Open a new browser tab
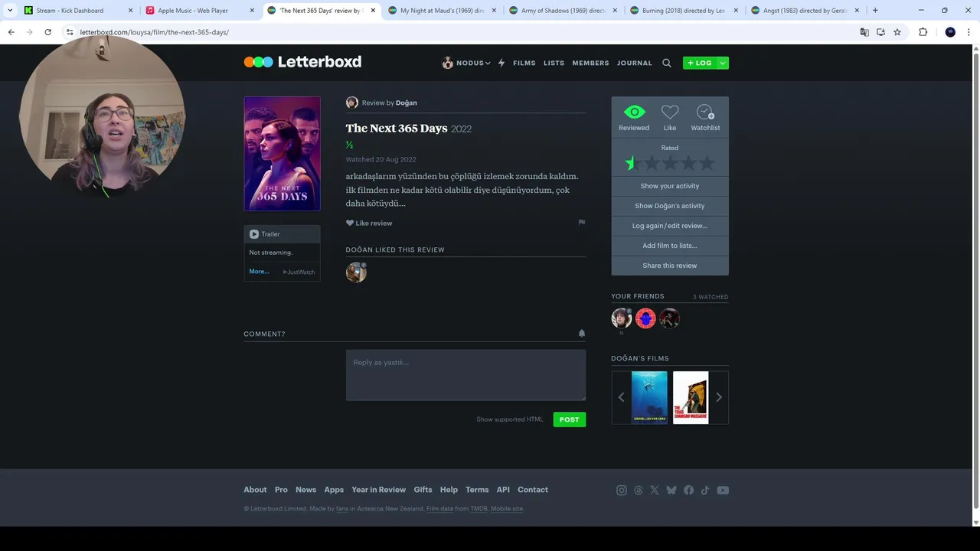980x551 pixels. (875, 11)
